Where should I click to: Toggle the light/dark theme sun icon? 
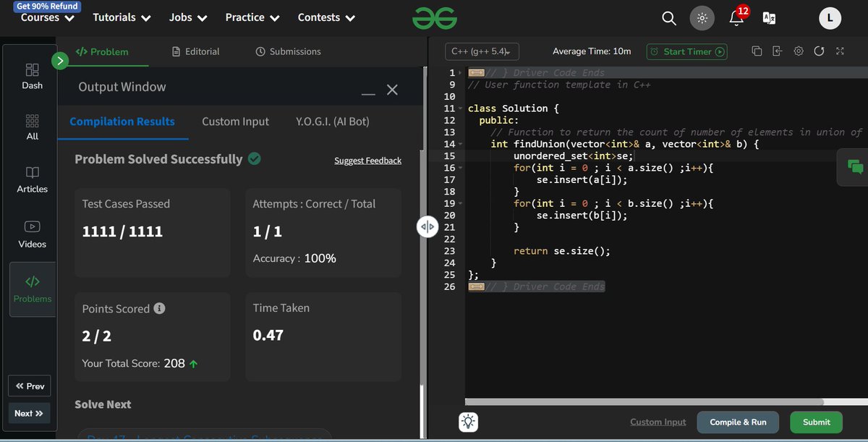pyautogui.click(x=701, y=18)
